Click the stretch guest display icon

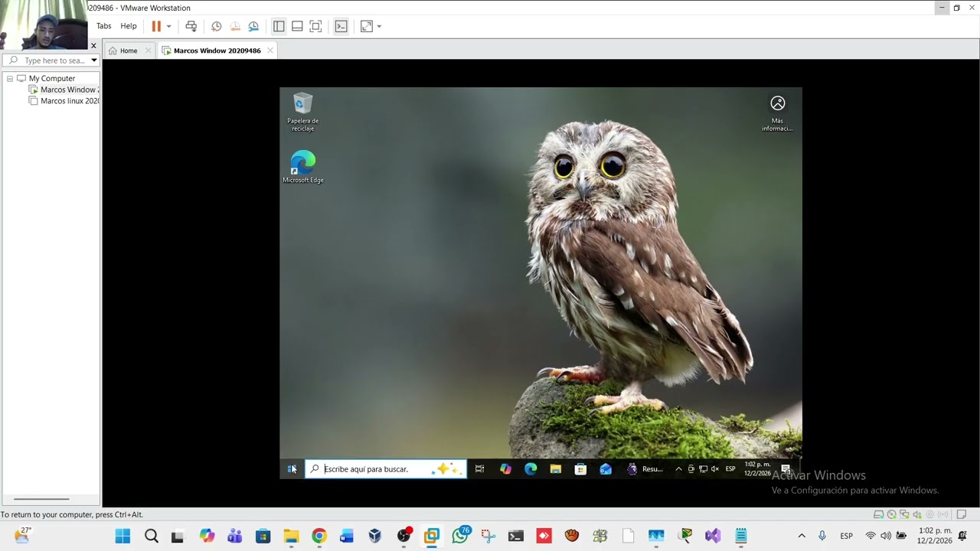click(x=367, y=26)
